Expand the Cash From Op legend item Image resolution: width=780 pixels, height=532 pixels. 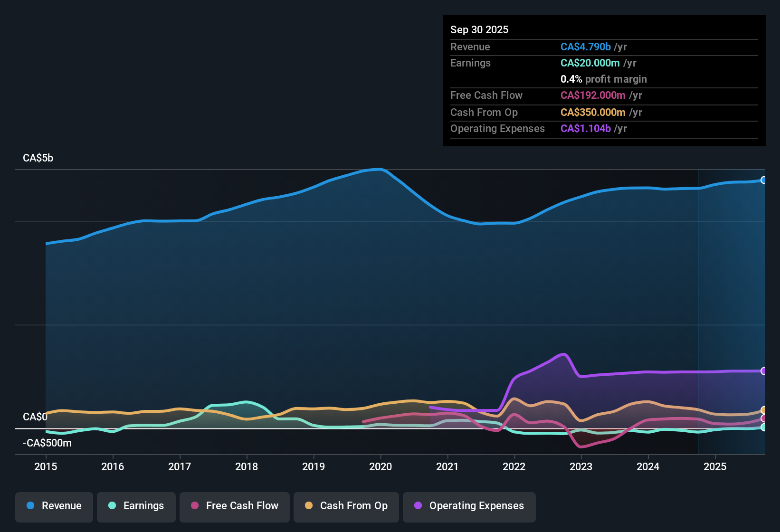point(346,506)
